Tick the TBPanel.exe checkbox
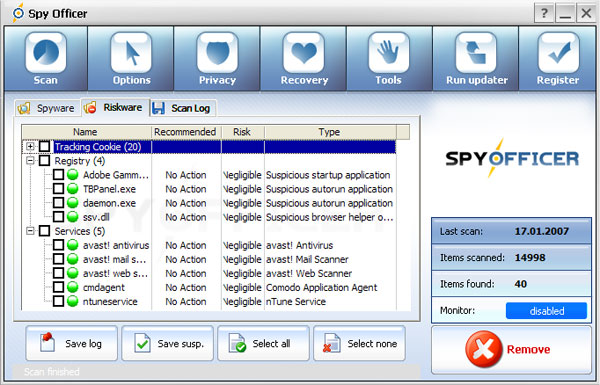This screenshot has height=385, width=600. point(58,189)
